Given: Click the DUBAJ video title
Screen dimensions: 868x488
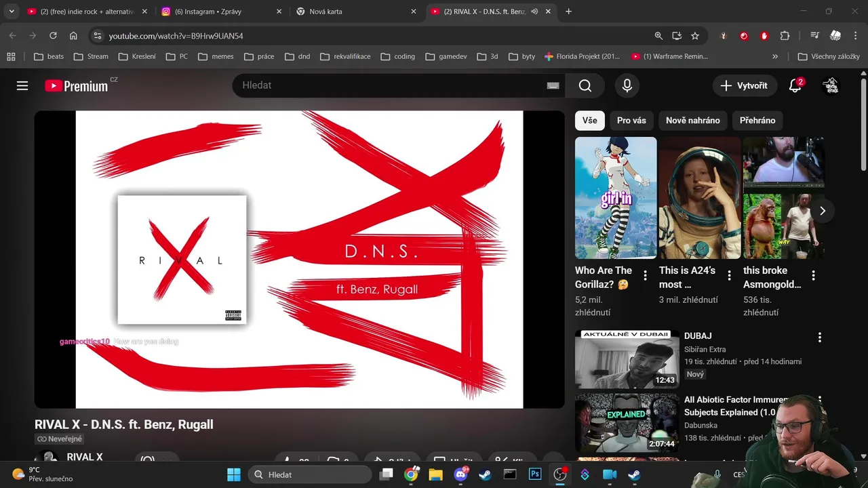Looking at the screenshot, I should pyautogui.click(x=698, y=336).
